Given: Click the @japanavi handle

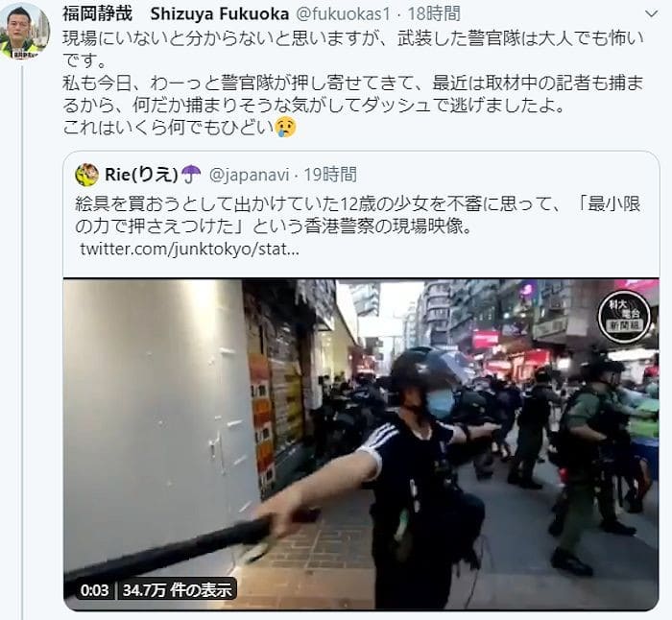Looking at the screenshot, I should 249,175.
